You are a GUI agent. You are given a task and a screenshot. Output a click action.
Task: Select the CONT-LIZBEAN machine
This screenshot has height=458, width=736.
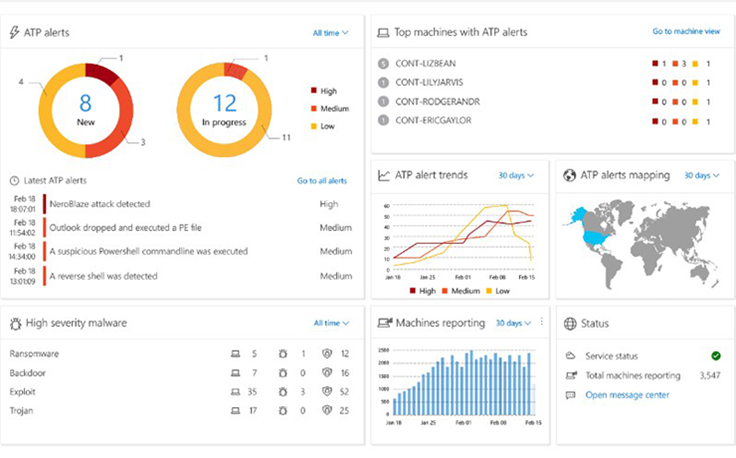[x=425, y=63]
